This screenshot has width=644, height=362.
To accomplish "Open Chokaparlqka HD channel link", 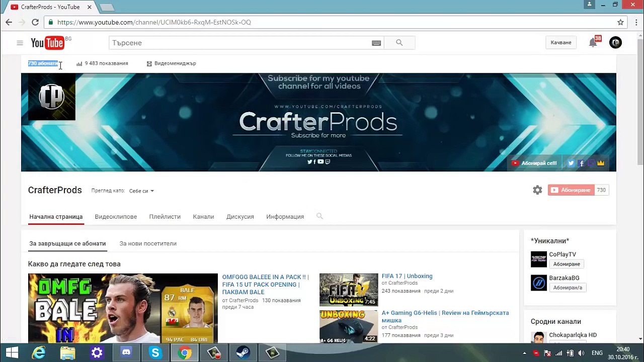I will [573, 335].
